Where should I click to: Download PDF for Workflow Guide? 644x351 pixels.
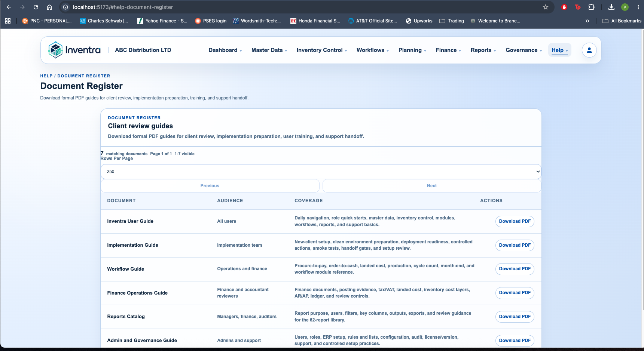[515, 269]
